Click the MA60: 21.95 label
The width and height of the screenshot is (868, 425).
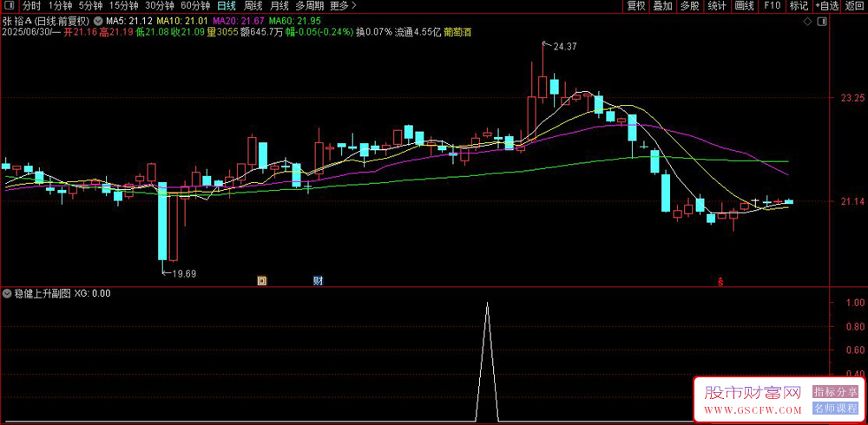(293, 22)
